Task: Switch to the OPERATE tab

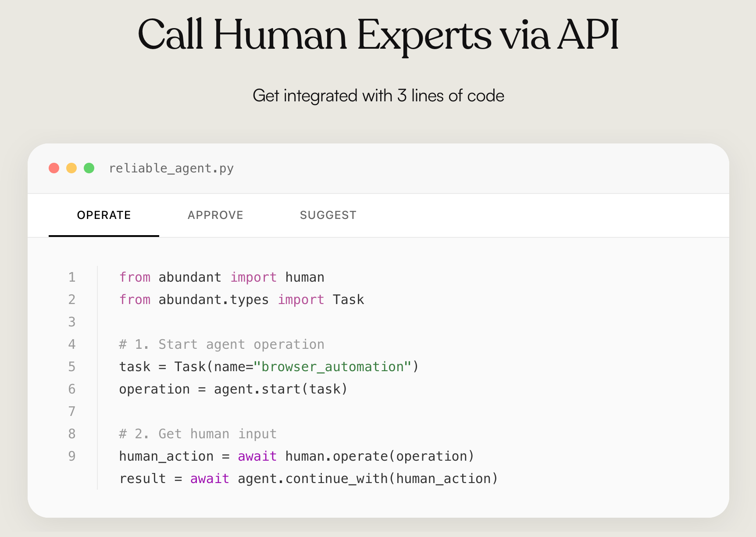Action: (104, 215)
